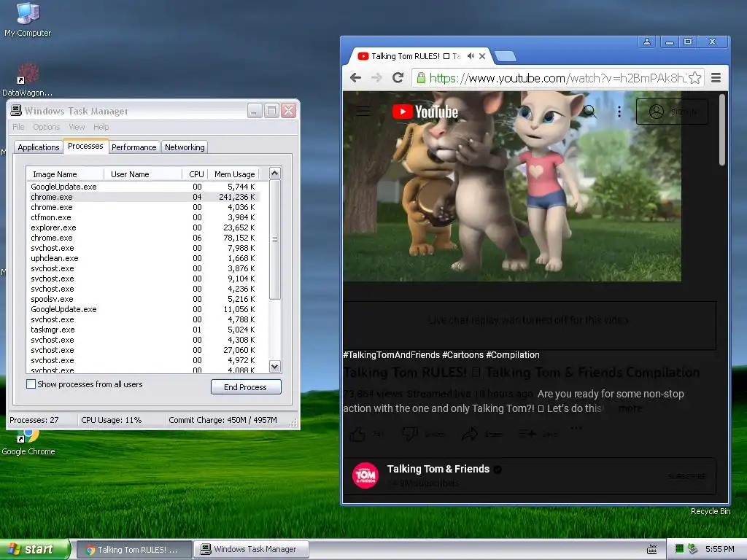This screenshot has width=747, height=560.
Task: Click the green CPU meter tray icon
Action: (x=680, y=549)
